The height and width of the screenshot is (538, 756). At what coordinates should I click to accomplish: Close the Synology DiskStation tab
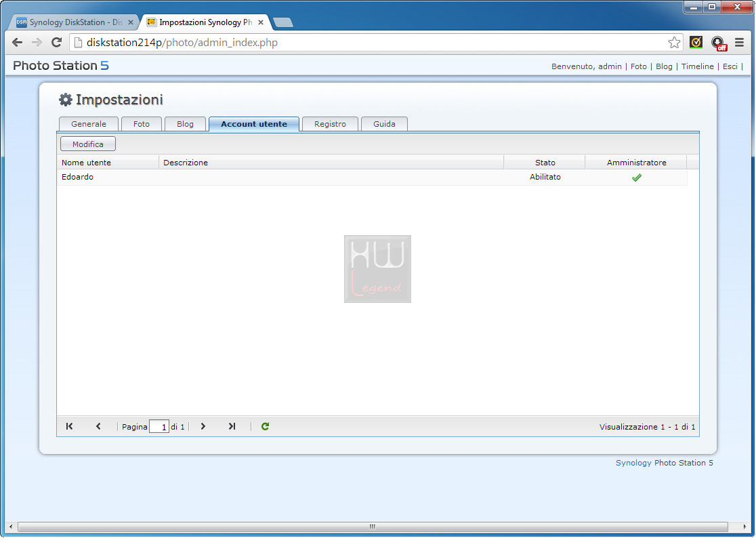pyautogui.click(x=131, y=22)
